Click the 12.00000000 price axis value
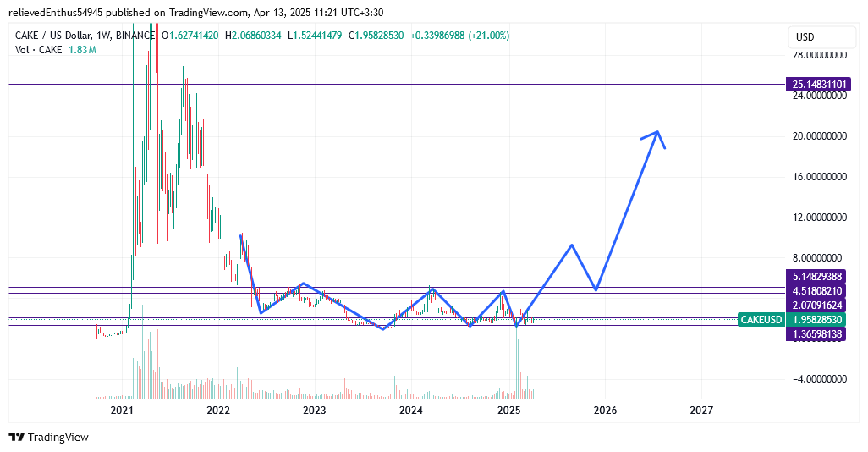868x452 pixels. click(820, 218)
